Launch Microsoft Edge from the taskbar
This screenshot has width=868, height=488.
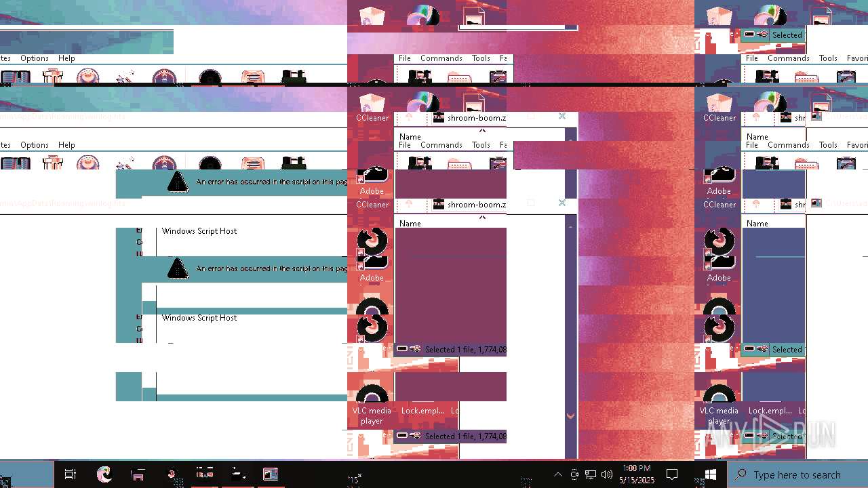[104, 474]
